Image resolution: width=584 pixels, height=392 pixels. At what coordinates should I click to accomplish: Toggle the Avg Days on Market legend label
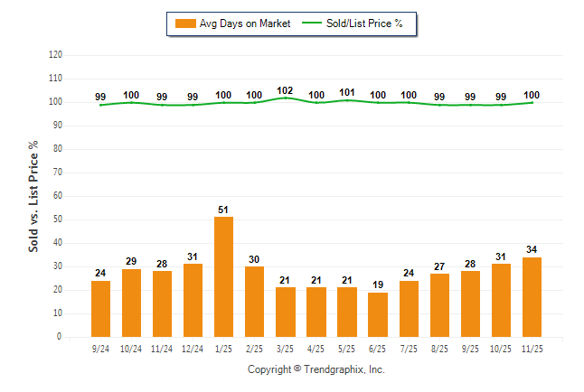245,23
